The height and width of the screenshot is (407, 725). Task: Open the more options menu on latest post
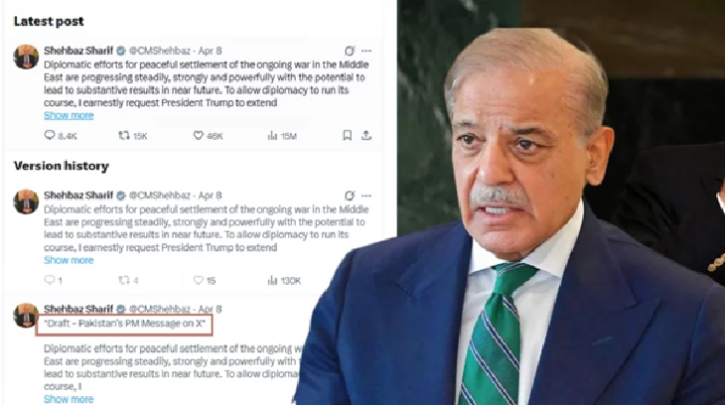pos(367,50)
